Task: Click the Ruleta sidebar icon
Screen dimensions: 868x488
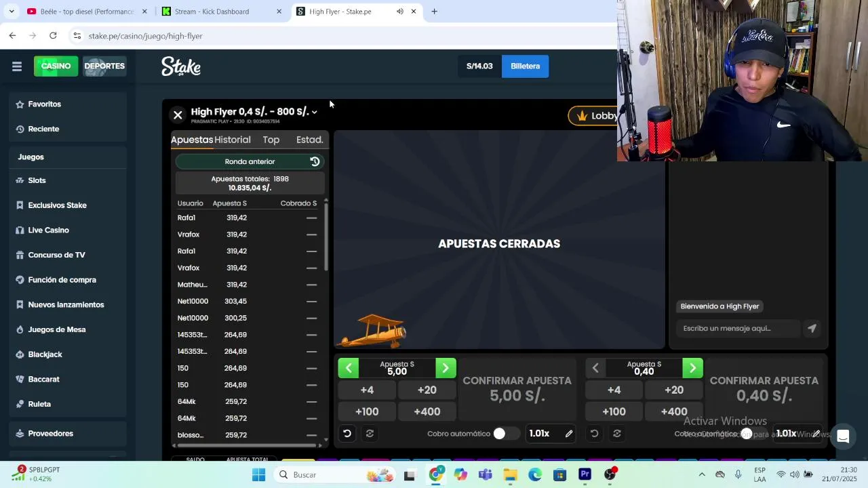Action: (x=20, y=404)
